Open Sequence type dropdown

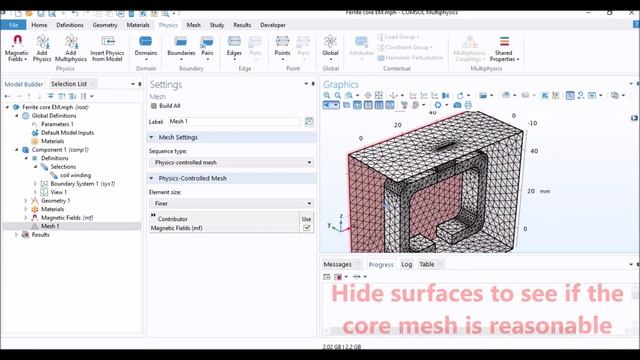(232, 162)
